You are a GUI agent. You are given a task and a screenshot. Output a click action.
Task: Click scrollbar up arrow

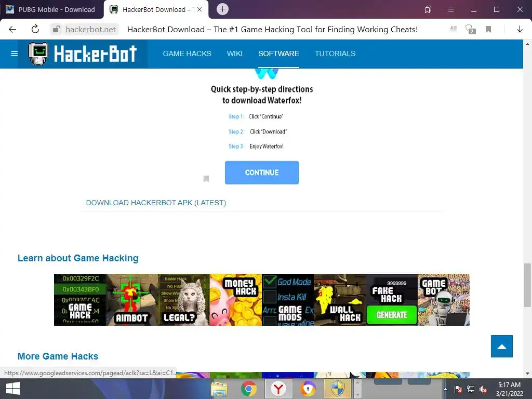(x=527, y=44)
